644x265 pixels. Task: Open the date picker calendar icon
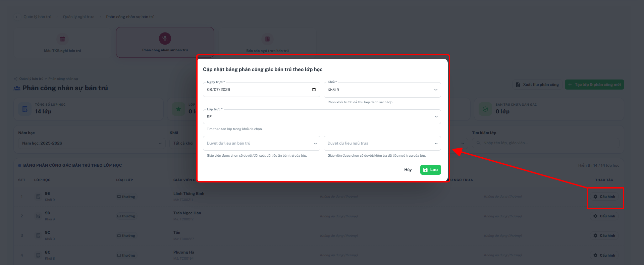pos(314,90)
